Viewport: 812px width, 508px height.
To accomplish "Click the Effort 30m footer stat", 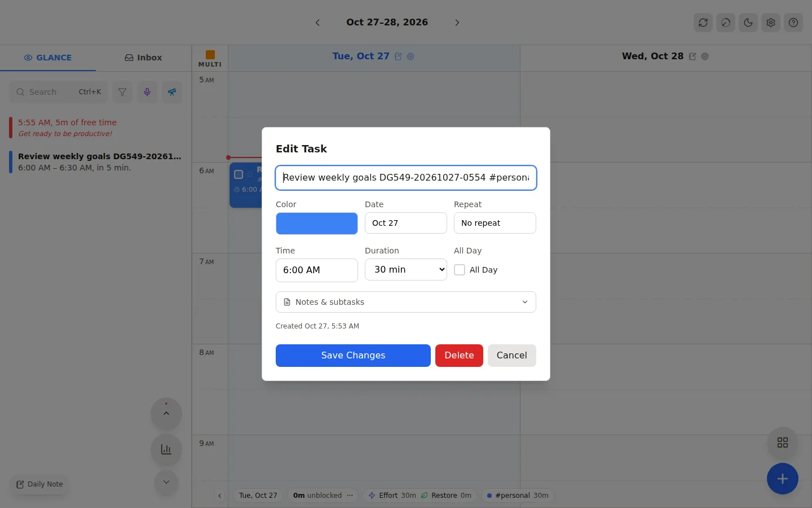I will 392,496.
